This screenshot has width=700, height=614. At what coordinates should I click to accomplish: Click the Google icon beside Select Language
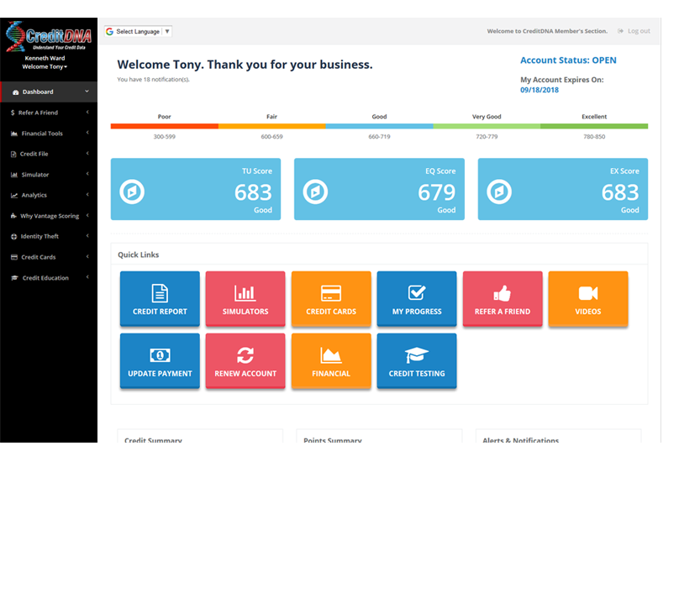point(110,32)
